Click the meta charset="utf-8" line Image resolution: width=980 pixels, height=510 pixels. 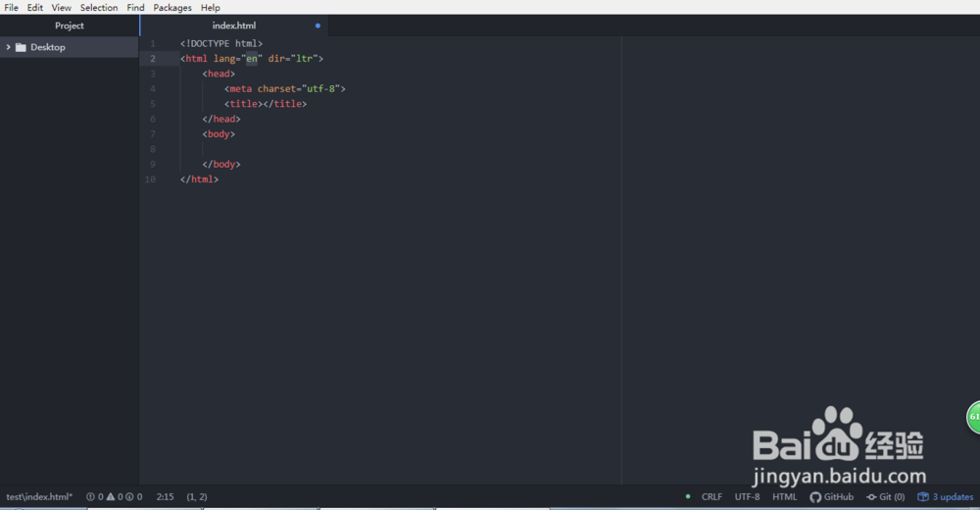click(285, 89)
